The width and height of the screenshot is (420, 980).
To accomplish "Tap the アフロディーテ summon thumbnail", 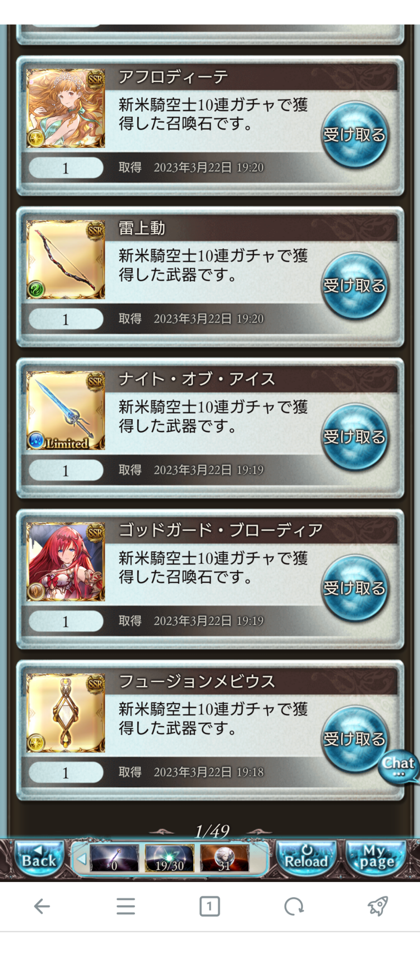I will 65,108.
